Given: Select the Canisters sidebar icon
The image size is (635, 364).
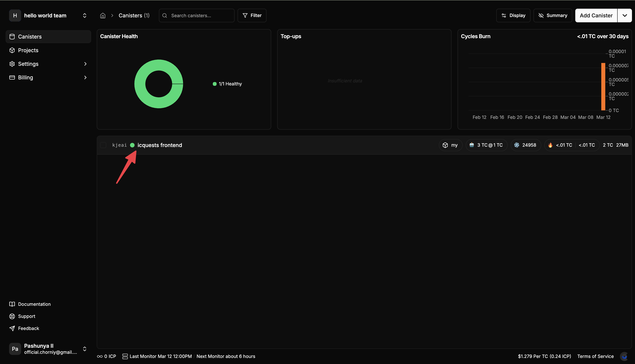Looking at the screenshot, I should (x=12, y=36).
